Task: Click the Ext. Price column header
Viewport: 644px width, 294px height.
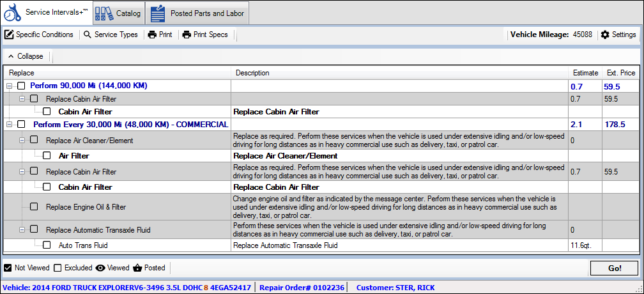Action: coord(620,73)
